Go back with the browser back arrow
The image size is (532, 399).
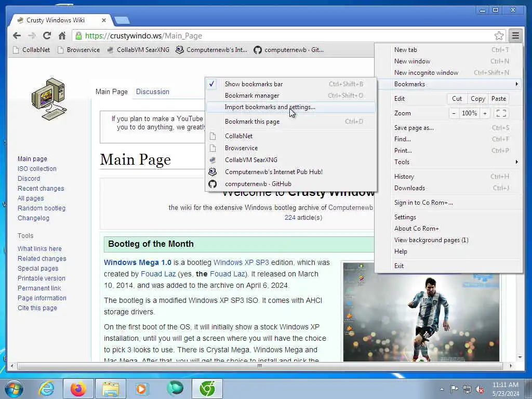[17, 36]
